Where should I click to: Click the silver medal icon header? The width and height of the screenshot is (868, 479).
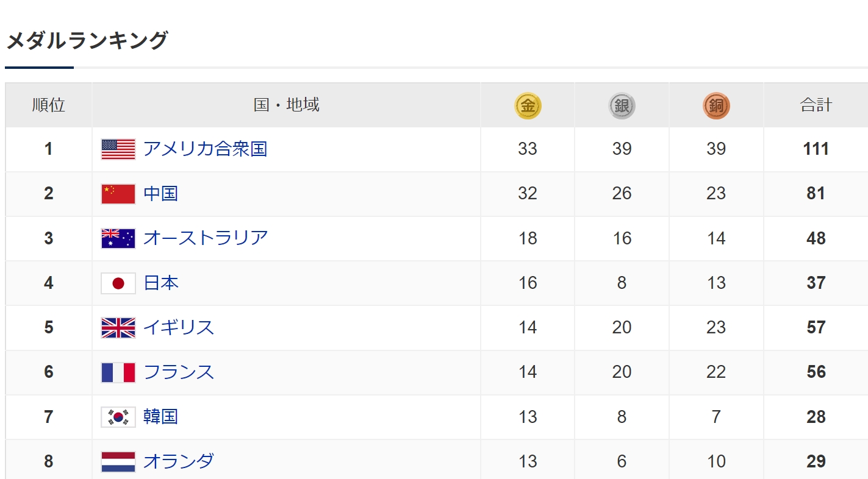(x=622, y=106)
